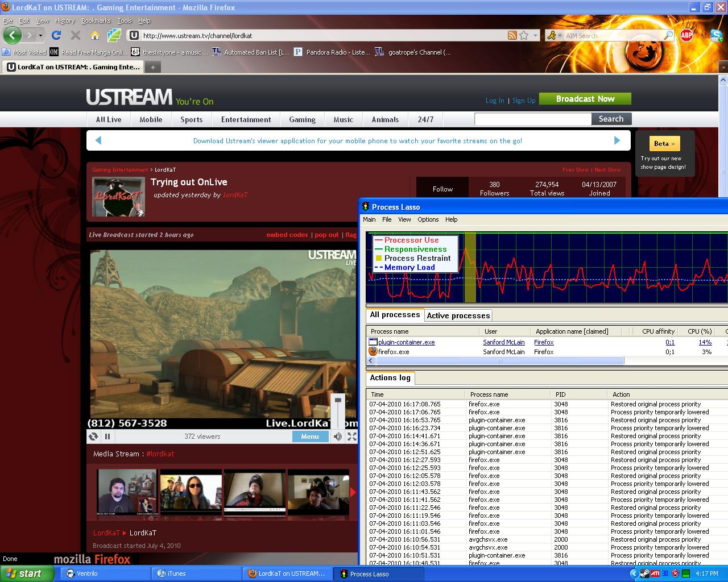This screenshot has height=582, width=728.
Task: Select the Actions log tab
Action: point(390,378)
